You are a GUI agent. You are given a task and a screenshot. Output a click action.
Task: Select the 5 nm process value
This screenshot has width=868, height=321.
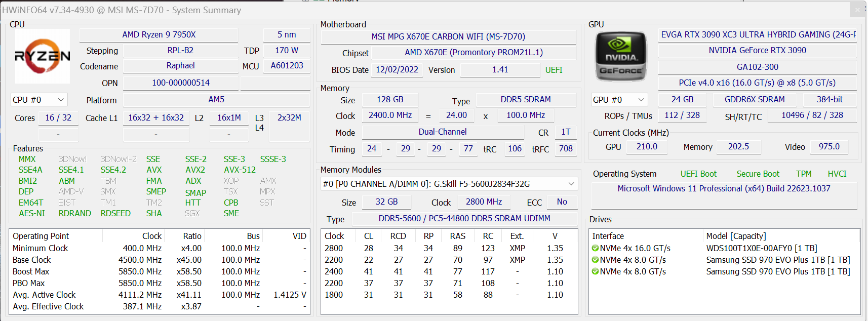tap(287, 35)
